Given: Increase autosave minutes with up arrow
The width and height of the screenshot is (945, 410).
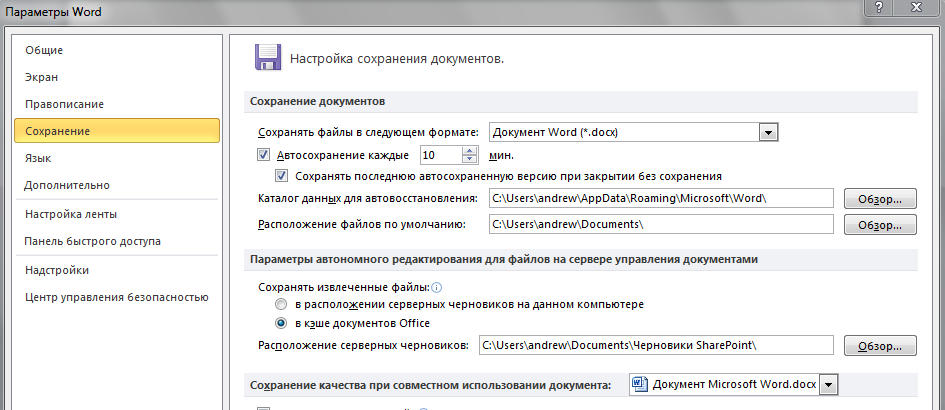Looking at the screenshot, I should (x=469, y=151).
